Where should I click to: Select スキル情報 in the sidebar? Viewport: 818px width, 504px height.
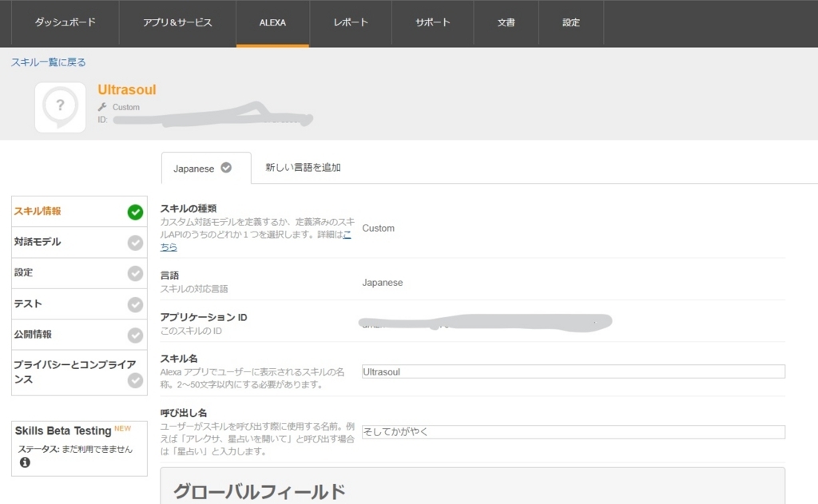79,212
